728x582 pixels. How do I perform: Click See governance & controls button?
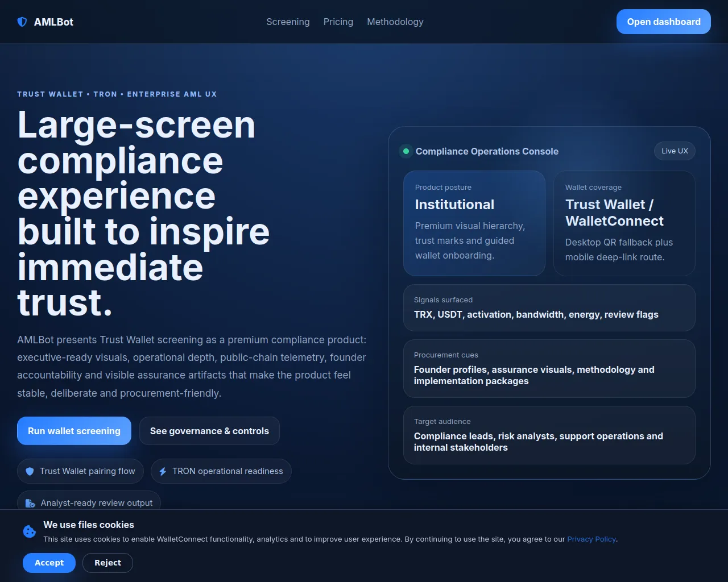[x=209, y=431]
